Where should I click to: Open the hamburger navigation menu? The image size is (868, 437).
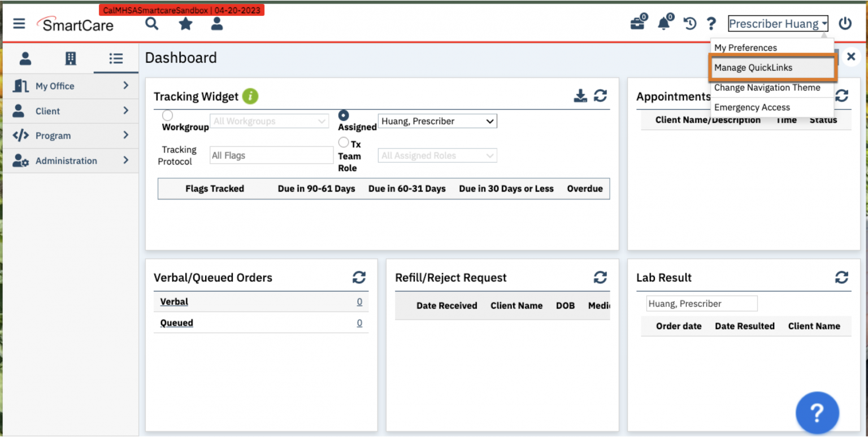click(x=19, y=24)
